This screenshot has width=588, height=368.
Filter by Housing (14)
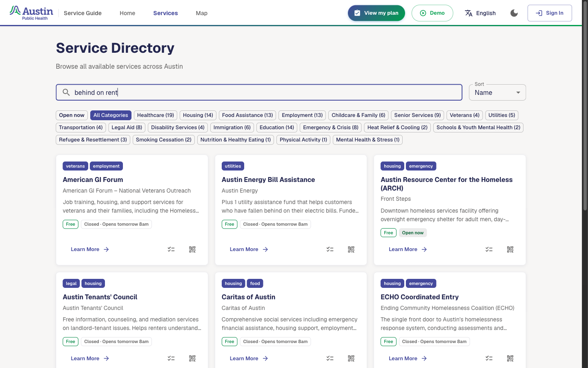(198, 115)
